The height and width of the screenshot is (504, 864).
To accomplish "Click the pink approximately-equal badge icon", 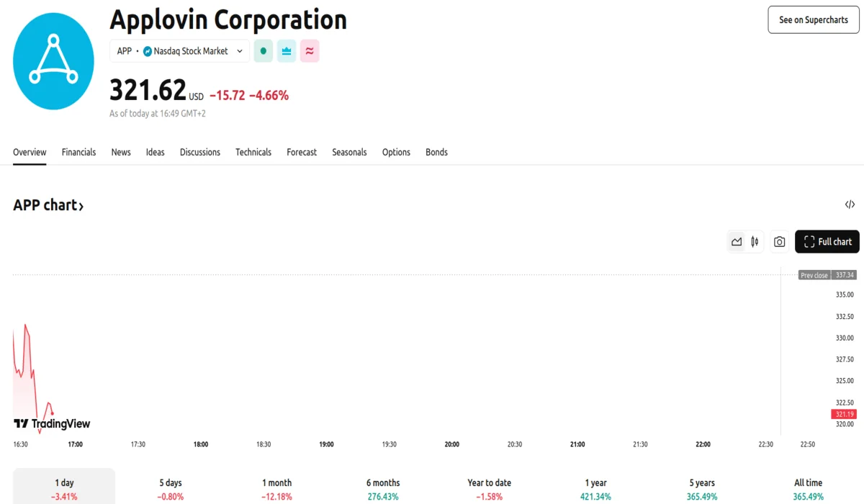I will (x=310, y=51).
